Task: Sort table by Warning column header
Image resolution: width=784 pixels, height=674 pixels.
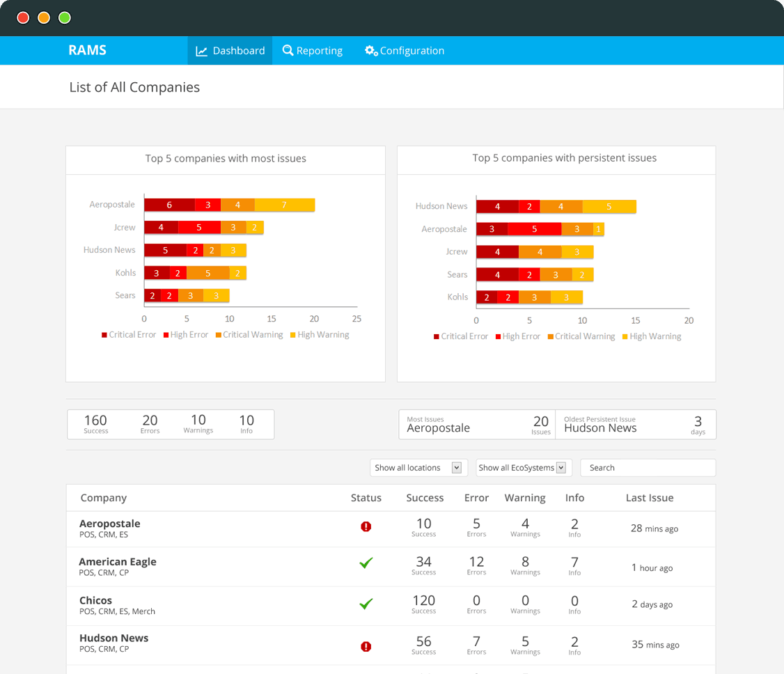Action: tap(525, 498)
